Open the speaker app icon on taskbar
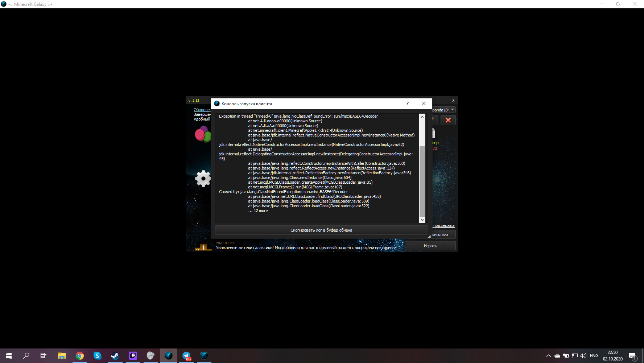This screenshot has height=363, width=644. [x=150, y=356]
